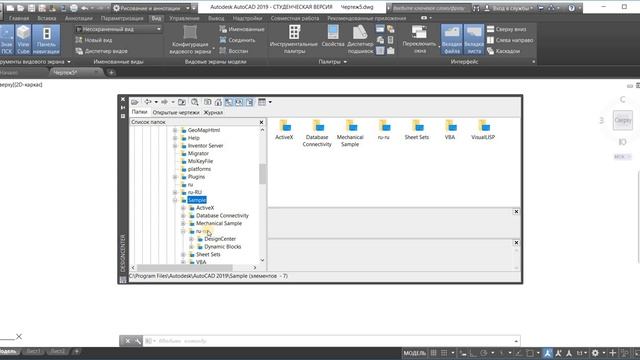
Task: Open workspace dropdown Рисование и аннотации
Action: pos(151,8)
